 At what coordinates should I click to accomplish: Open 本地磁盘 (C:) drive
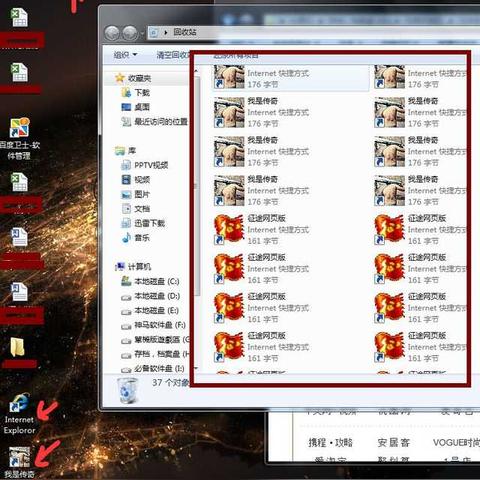coord(157,281)
